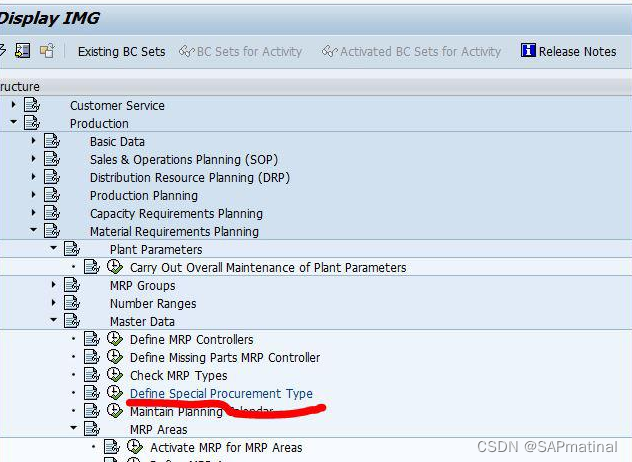Open documentation icon for Define MRP Controllers

pos(92,339)
